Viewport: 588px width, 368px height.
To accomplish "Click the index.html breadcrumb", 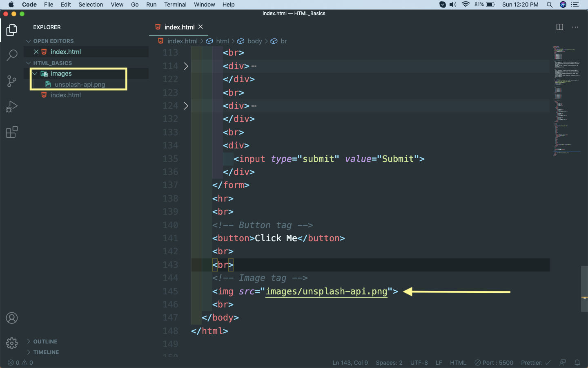I will tap(182, 41).
